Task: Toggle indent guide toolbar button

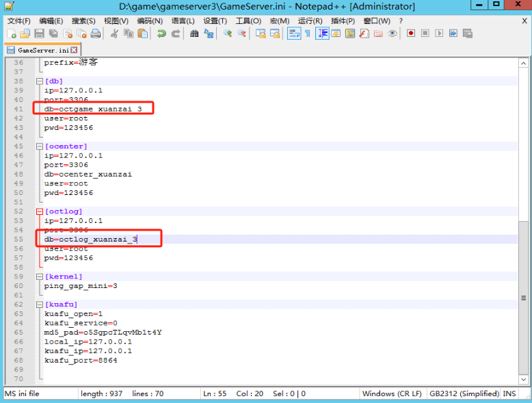Action: coord(322,34)
